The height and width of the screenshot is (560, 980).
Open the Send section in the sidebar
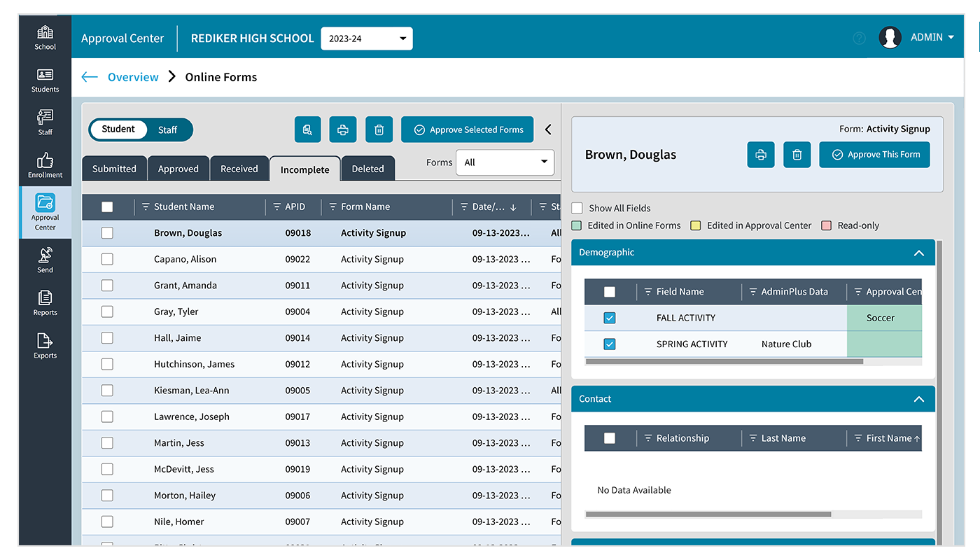[45, 259]
